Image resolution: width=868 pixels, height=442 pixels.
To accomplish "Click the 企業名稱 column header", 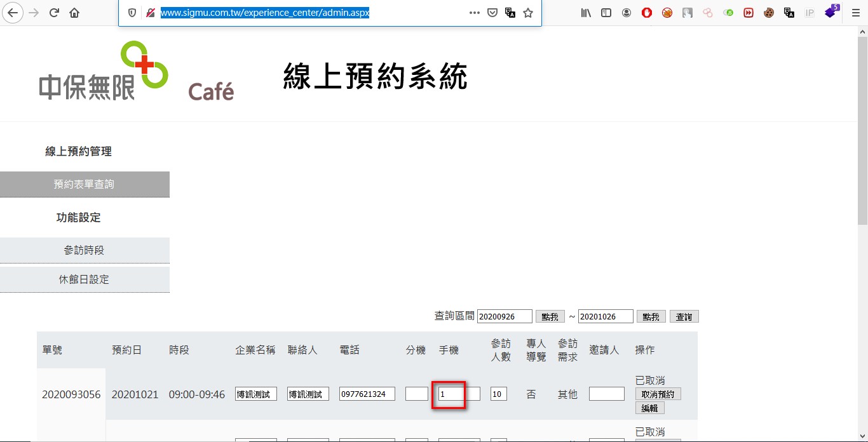I will tap(255, 350).
